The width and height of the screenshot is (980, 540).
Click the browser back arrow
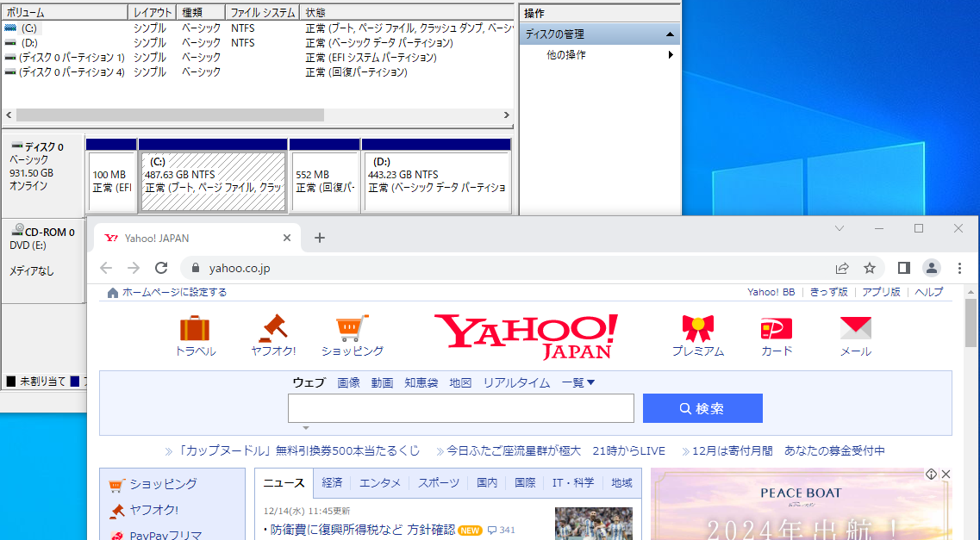click(106, 268)
